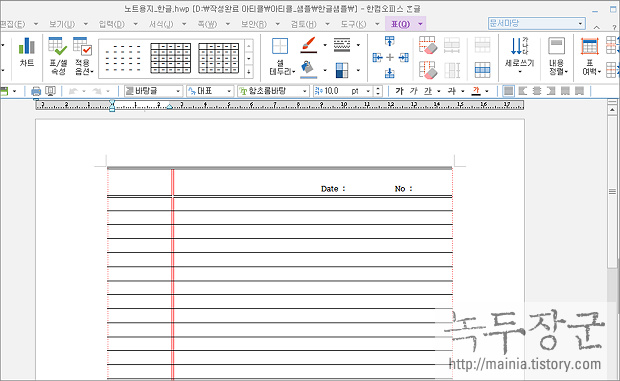Screen dimensions: 620x381
Task: Click the vertical scrollbar up arrow
Action: coord(612,110)
